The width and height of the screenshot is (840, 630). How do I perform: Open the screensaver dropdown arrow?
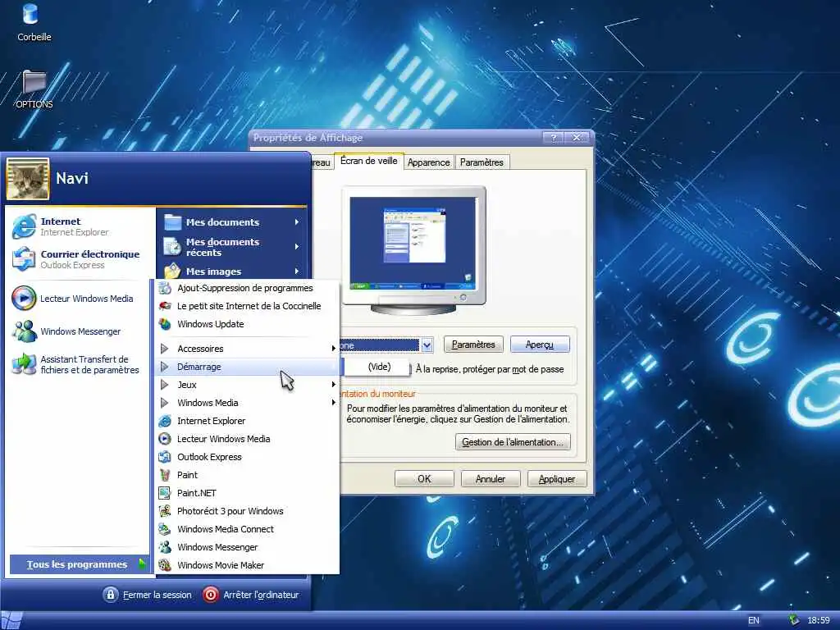click(x=427, y=345)
